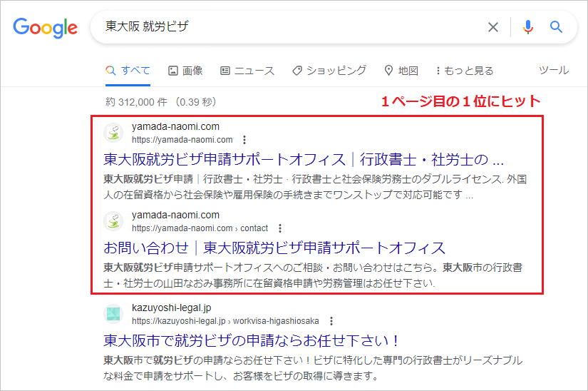The image size is (588, 391).
Task: Click the kazuyoshi-legal.jp site name
Action: pyautogui.click(x=171, y=308)
